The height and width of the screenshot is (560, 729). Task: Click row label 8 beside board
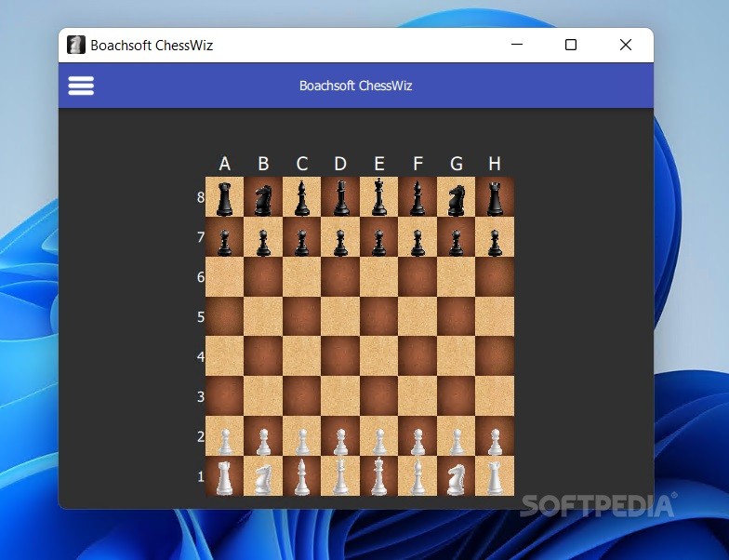(x=201, y=197)
